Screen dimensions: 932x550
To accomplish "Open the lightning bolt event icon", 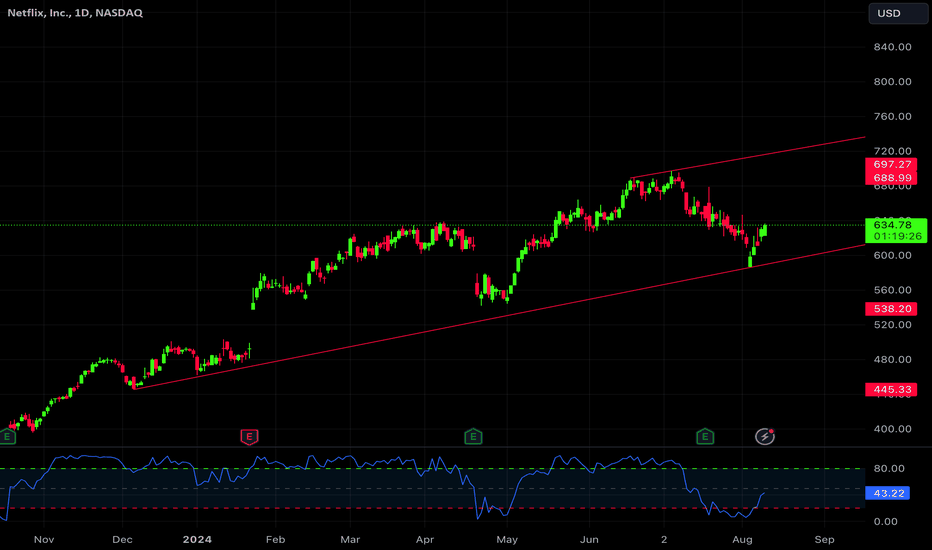I will 764,436.
